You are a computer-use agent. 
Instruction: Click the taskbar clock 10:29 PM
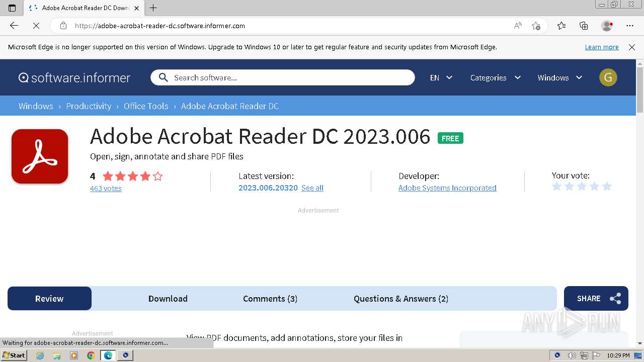coord(618,355)
